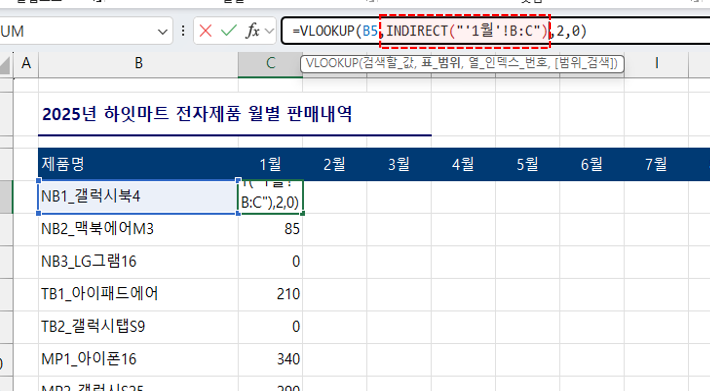Select cell NB1_갤럭시북4
Screen dimensions: 710x391
point(139,196)
